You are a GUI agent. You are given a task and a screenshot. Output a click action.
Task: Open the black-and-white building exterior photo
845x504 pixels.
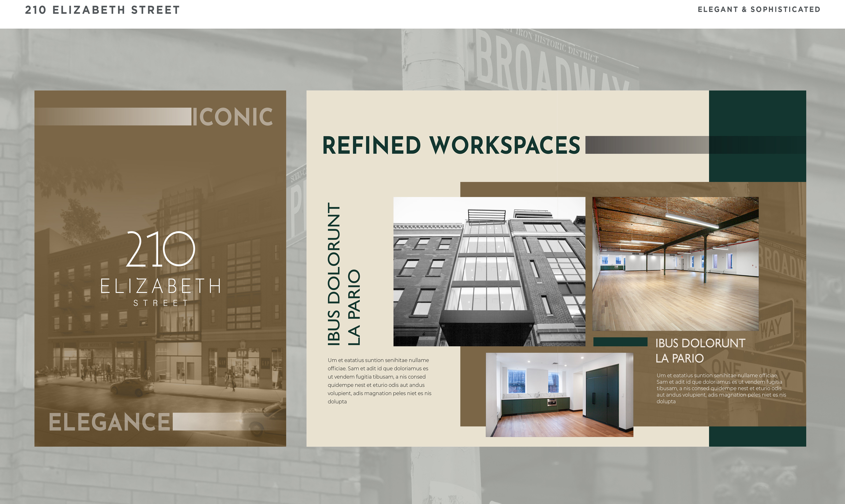click(489, 271)
